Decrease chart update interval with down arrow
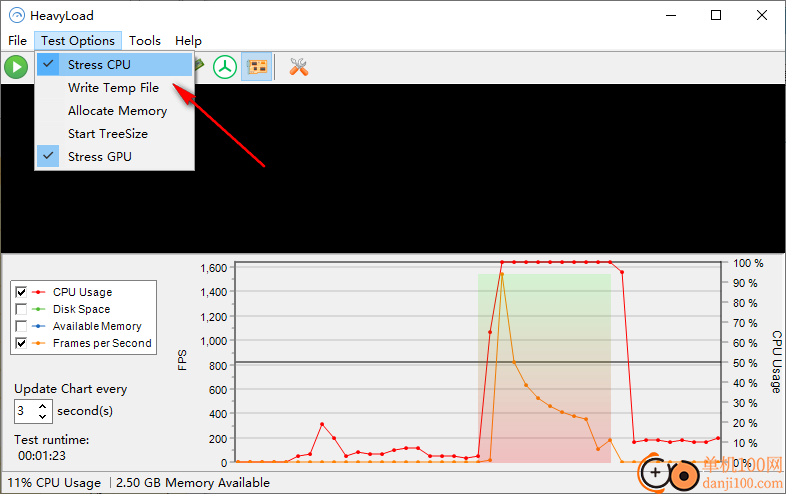 (x=43, y=416)
